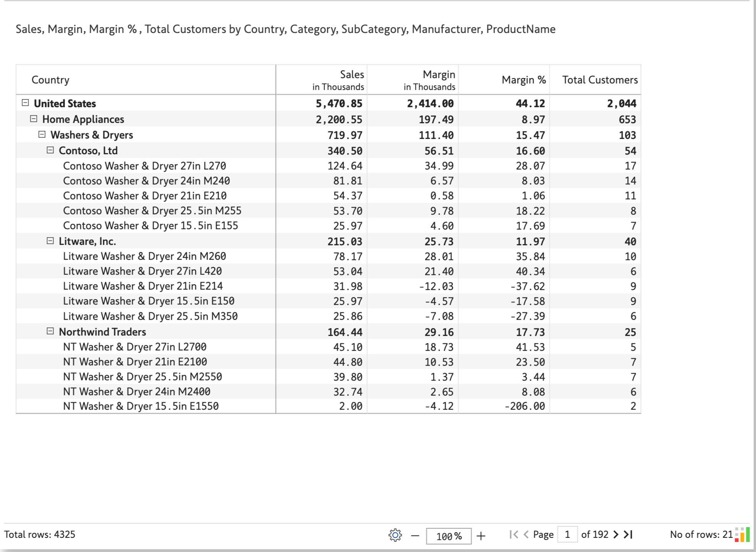Select NT Washer & Dryer 15.5in E1550 row
Viewport: 756px width, 552px height.
[x=328, y=406]
